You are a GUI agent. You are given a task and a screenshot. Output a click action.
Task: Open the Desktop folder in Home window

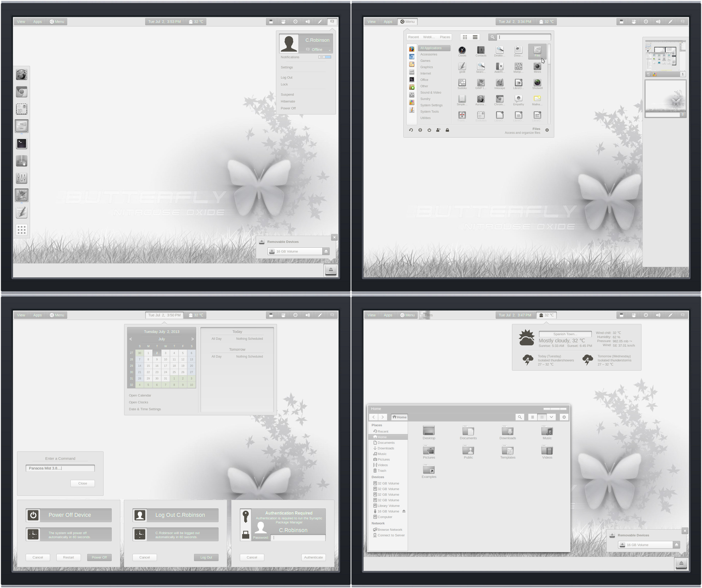click(x=429, y=433)
